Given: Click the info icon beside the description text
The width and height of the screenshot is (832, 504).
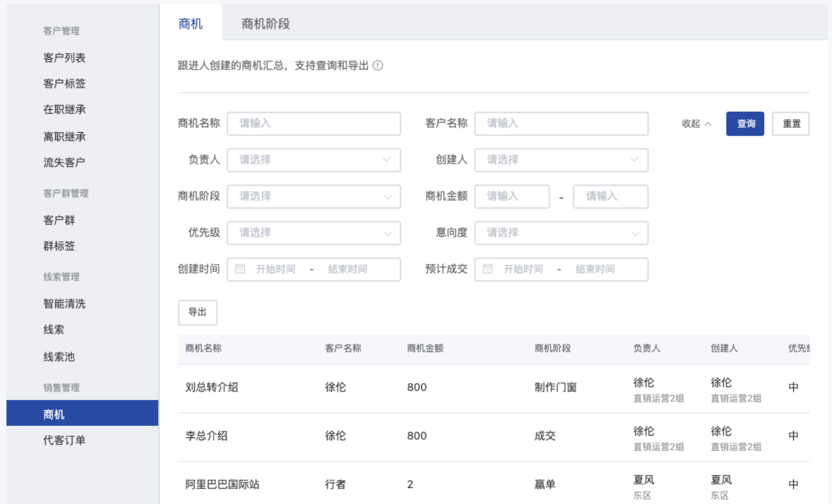Looking at the screenshot, I should coord(378,66).
